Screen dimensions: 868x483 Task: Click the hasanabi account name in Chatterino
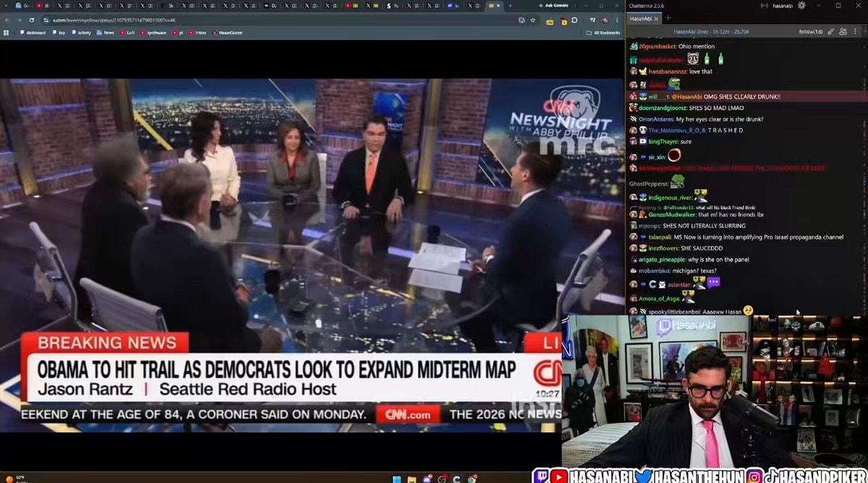pyautogui.click(x=781, y=5)
